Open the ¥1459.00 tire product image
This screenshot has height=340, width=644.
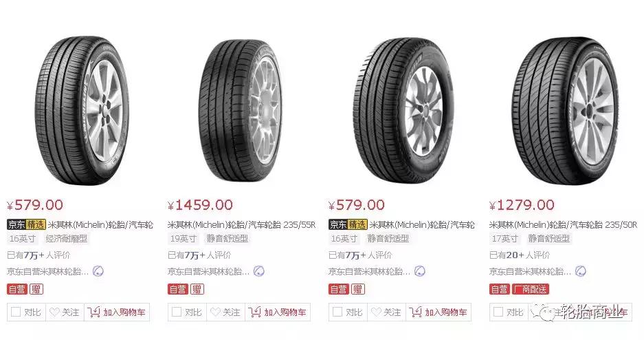click(241, 102)
